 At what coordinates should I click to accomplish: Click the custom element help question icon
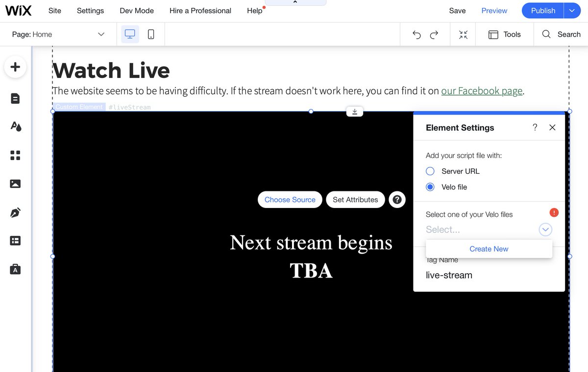(x=397, y=200)
